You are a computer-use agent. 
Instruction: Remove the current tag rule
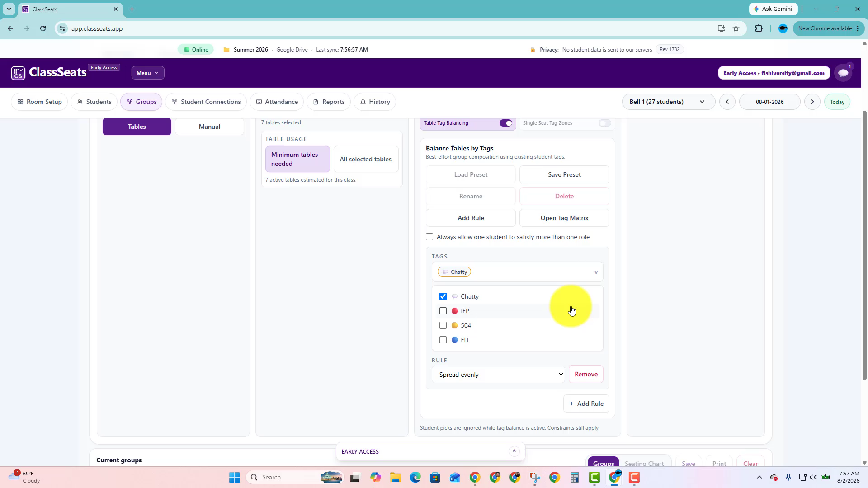click(x=586, y=374)
